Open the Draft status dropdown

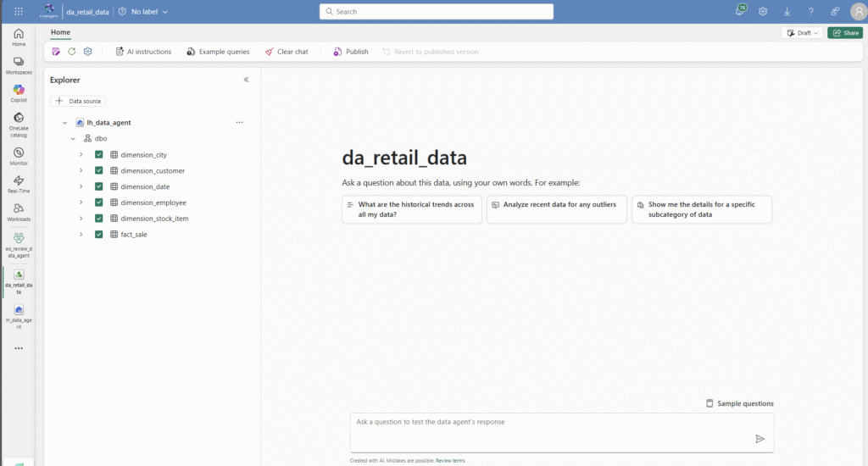[802, 33]
